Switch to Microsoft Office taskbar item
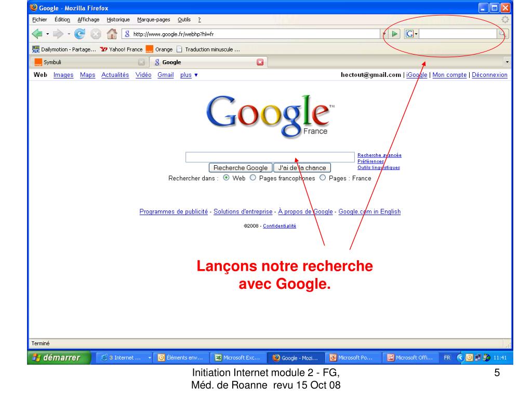This screenshot has width=532, height=399. tap(410, 357)
